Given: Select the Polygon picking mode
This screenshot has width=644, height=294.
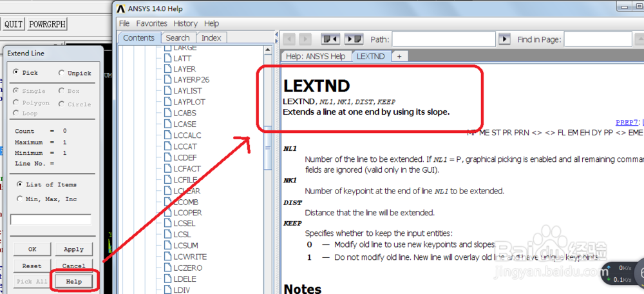Looking at the screenshot, I should click(16, 103).
